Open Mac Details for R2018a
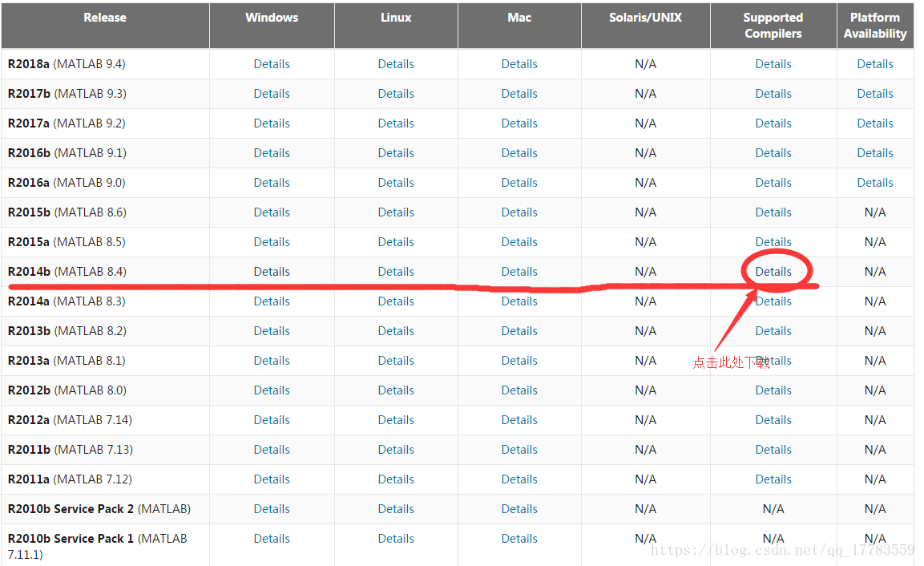 519,64
